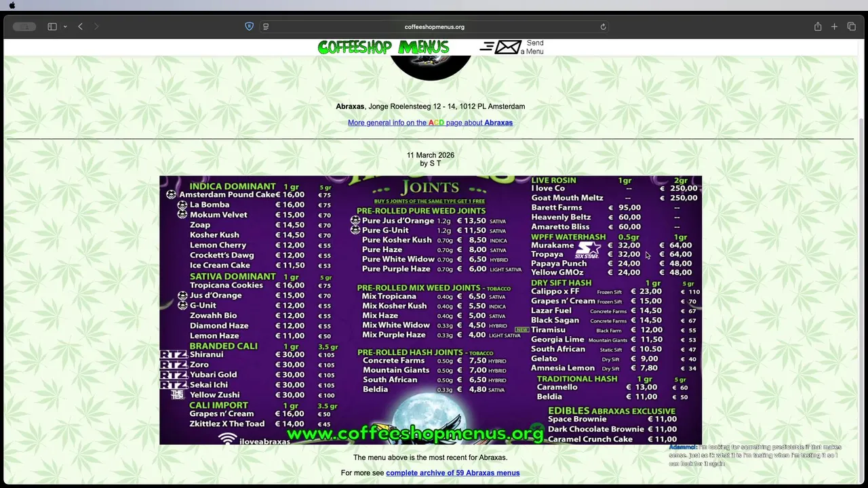The height and width of the screenshot is (488, 868).
Task: Click the BRANDED CALI heading
Action: (223, 346)
